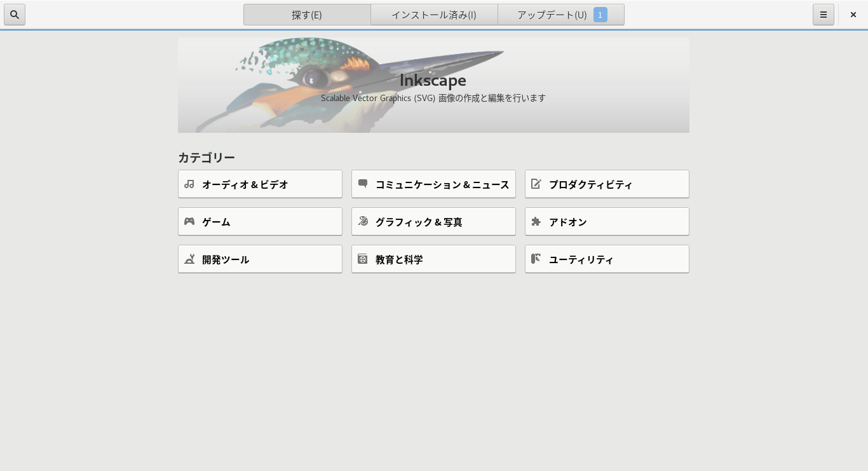
Task: Open the 開発ツール category
Action: point(260,259)
